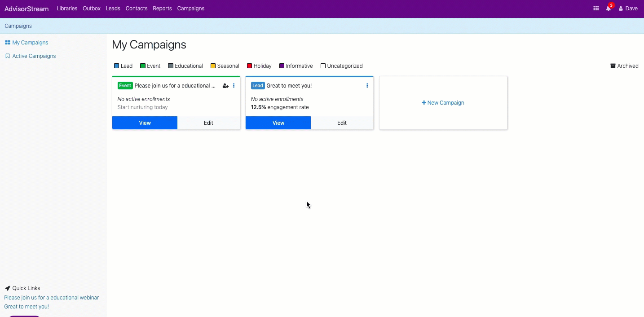Open the apps grid icon
Screen dimensions: 644x317
tap(596, 9)
